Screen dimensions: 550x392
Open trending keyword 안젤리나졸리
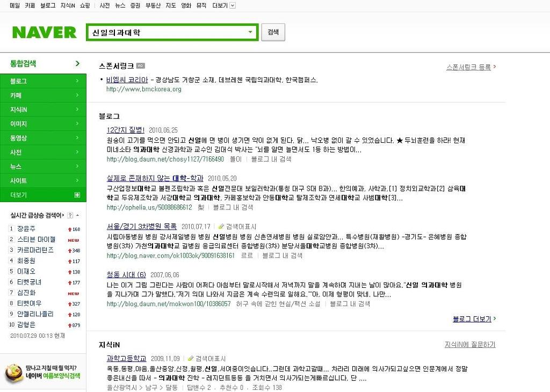click(35, 314)
